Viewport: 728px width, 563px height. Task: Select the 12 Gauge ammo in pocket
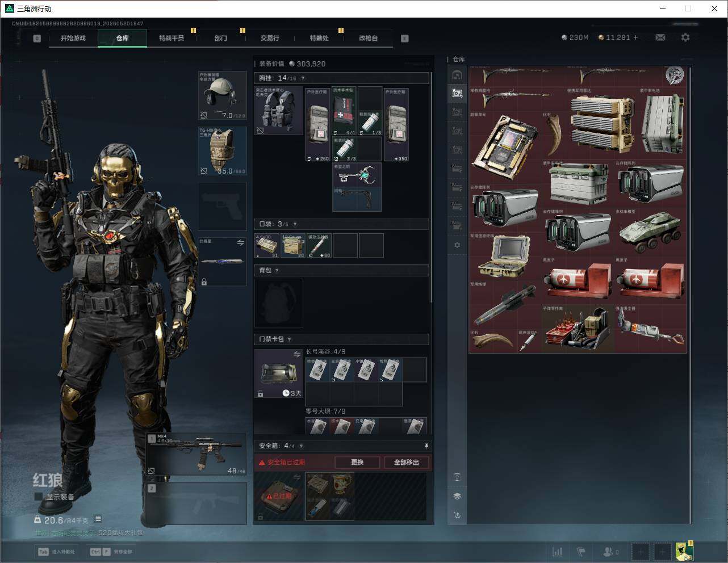point(292,246)
